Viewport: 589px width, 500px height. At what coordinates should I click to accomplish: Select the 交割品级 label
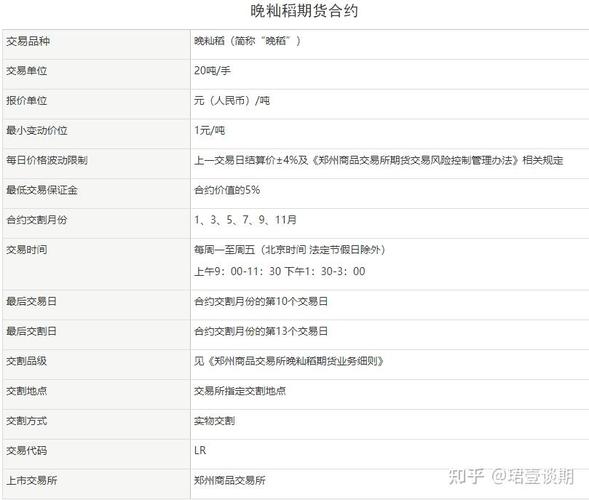coord(27,361)
